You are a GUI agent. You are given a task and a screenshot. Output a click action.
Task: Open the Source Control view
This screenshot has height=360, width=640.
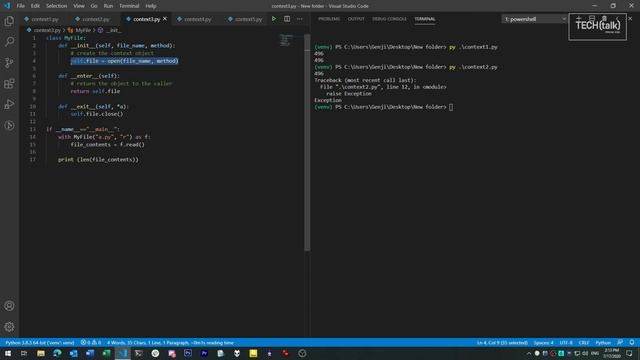(9, 62)
